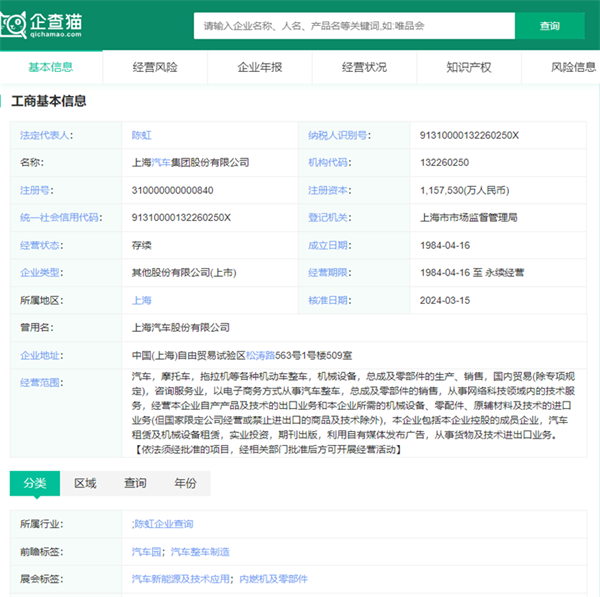Screen dimensions: 600x597
Task: Click the 汽车 link in company name
Action: (x=161, y=162)
